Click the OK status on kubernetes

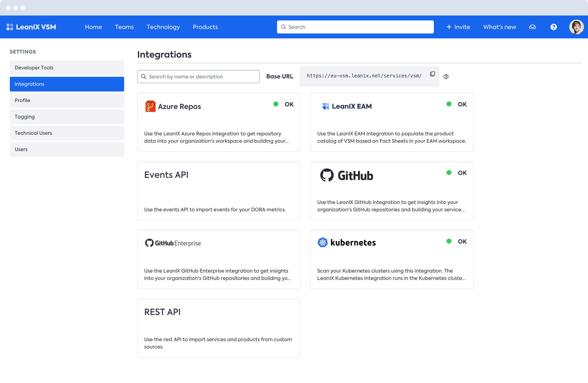coord(462,241)
